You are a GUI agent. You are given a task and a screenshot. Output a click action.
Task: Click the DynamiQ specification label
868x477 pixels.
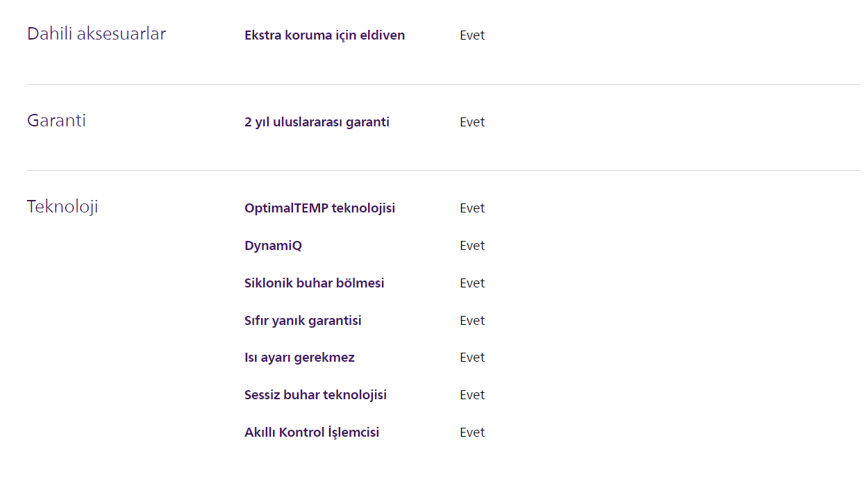tap(273, 246)
